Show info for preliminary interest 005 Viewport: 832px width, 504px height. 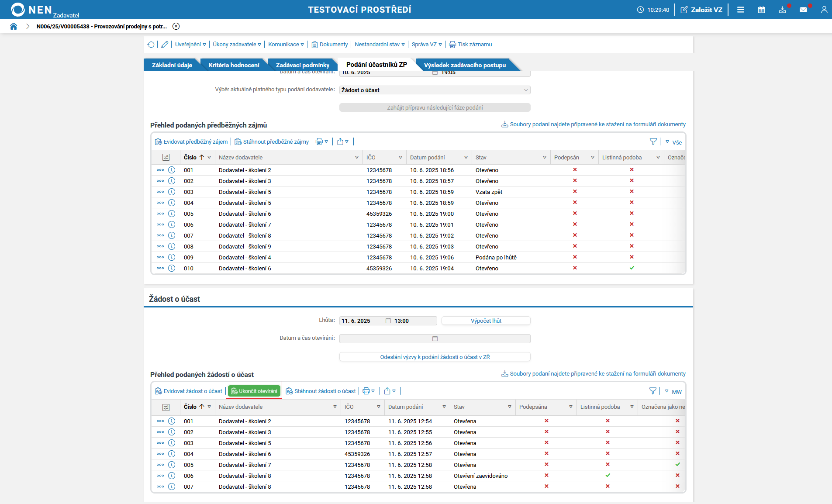(x=172, y=214)
